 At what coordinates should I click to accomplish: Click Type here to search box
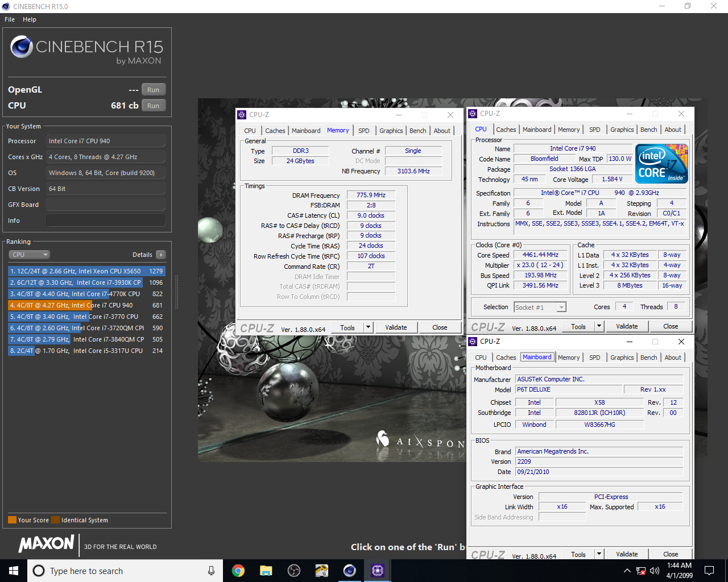125,571
